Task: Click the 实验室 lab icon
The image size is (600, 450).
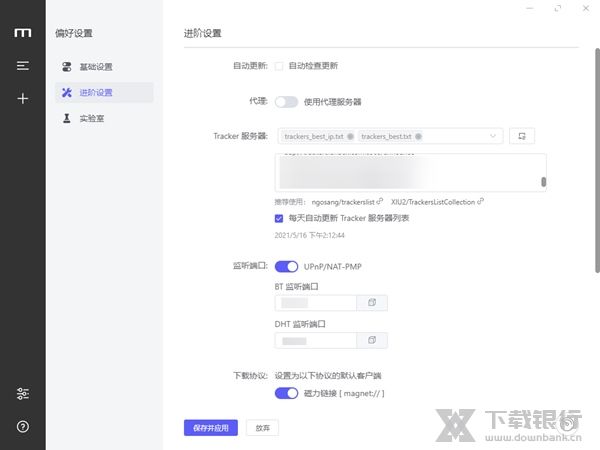Action: [67, 118]
